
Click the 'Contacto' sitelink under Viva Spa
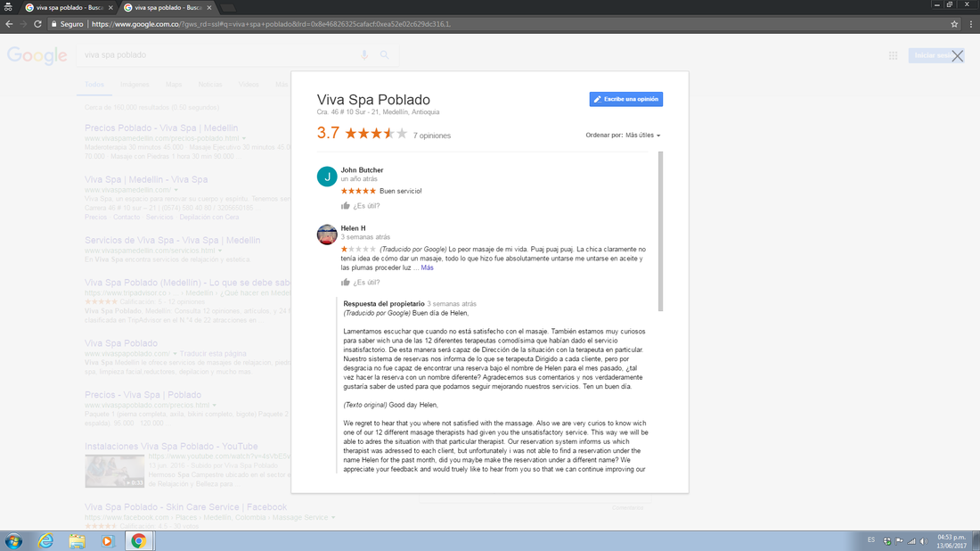click(x=127, y=217)
